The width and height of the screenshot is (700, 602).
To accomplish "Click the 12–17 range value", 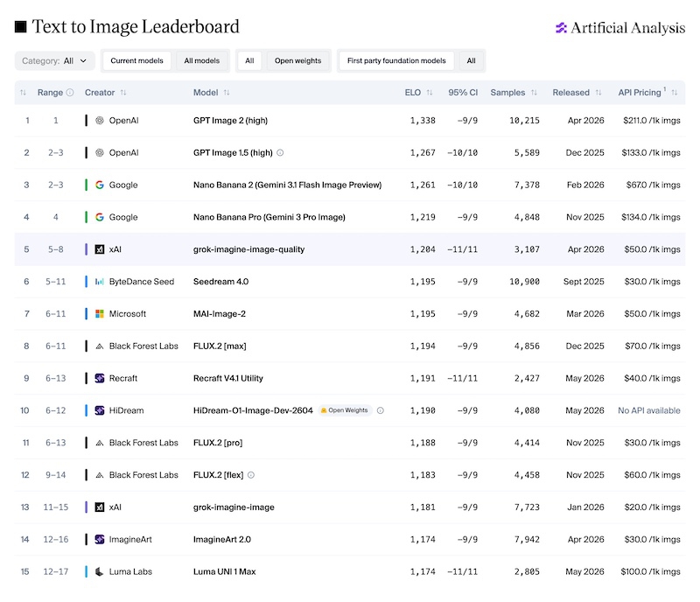I will click(56, 571).
